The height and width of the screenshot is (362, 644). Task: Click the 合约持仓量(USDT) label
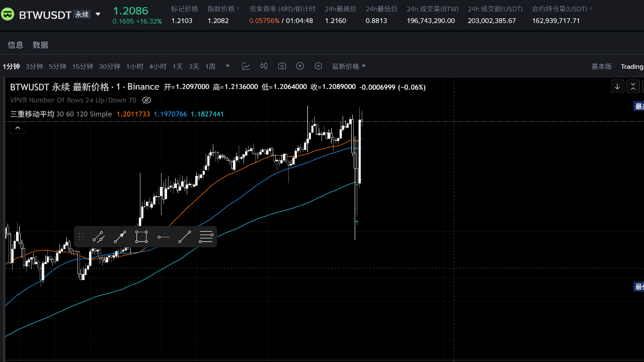[560, 9]
